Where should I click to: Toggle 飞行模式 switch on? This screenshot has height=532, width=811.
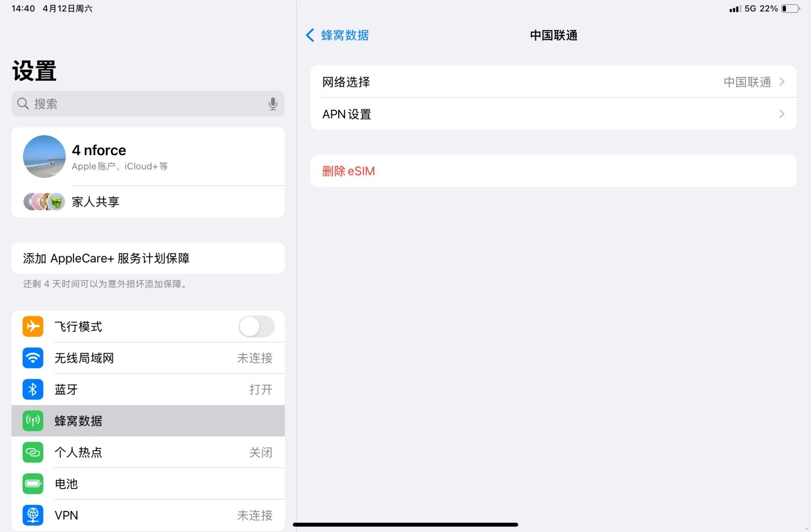click(x=256, y=327)
